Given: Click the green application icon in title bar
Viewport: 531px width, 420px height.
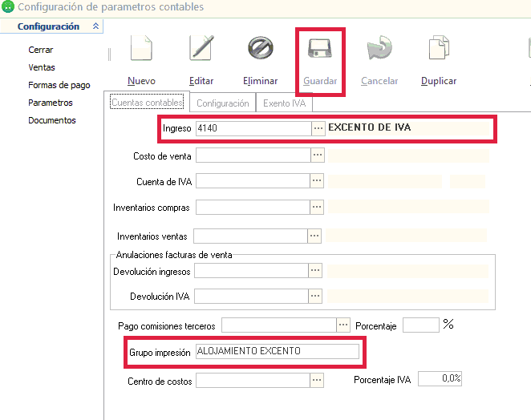Looking at the screenshot, I should [x=8, y=7].
